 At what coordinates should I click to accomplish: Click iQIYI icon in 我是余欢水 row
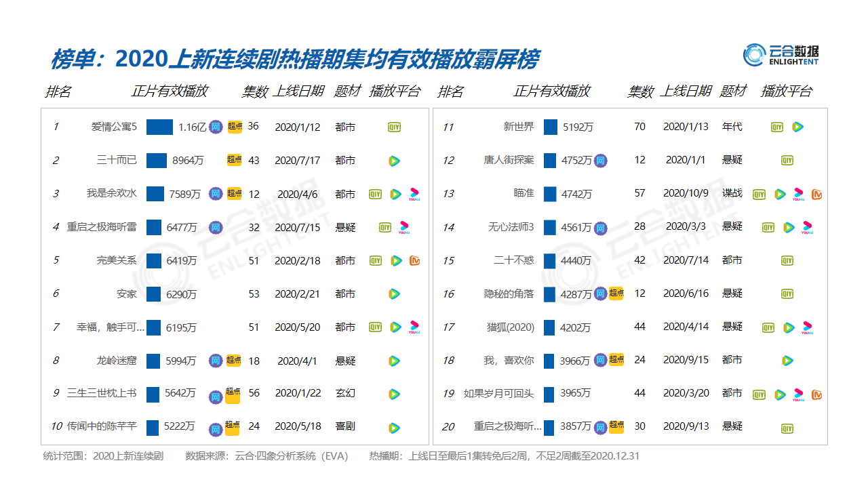coord(375,194)
